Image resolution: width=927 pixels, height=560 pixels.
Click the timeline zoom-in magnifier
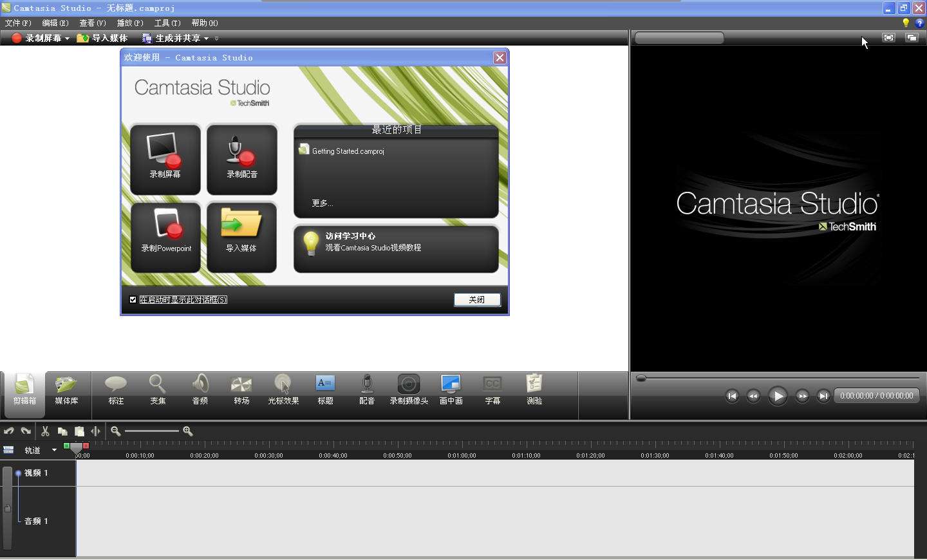click(x=188, y=431)
